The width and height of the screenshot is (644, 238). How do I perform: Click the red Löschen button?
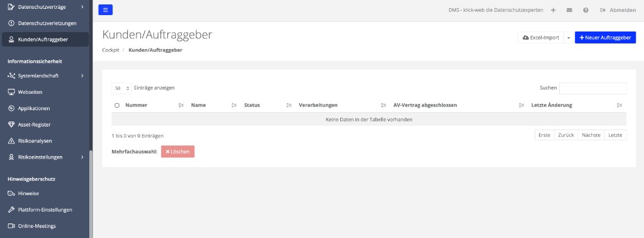click(x=177, y=152)
